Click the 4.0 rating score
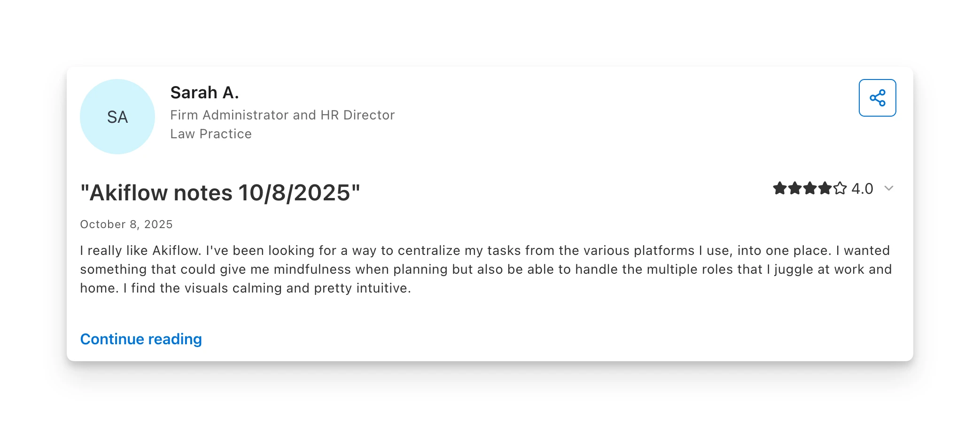 click(862, 189)
